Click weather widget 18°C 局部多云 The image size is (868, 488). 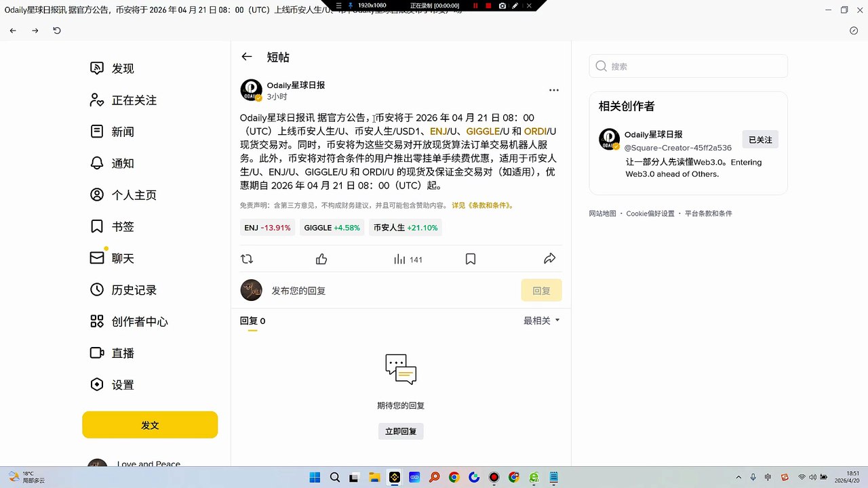coord(27,477)
